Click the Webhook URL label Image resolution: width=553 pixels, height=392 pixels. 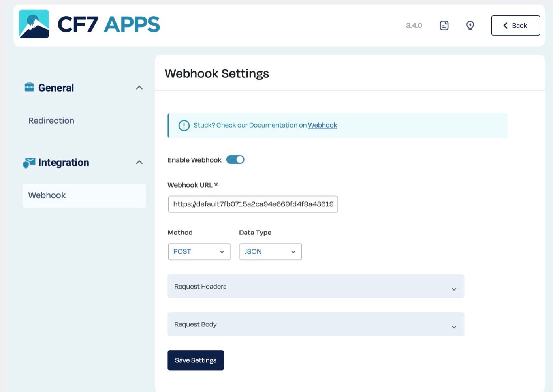[x=193, y=185]
